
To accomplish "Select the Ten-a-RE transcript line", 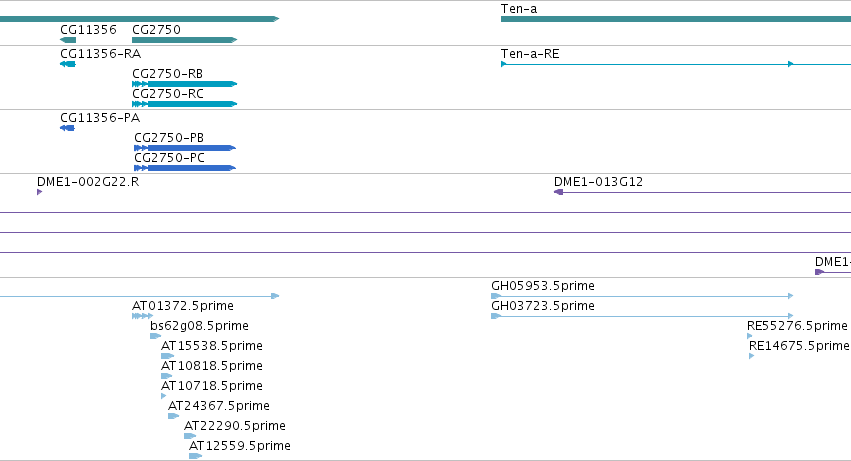I will (676, 64).
